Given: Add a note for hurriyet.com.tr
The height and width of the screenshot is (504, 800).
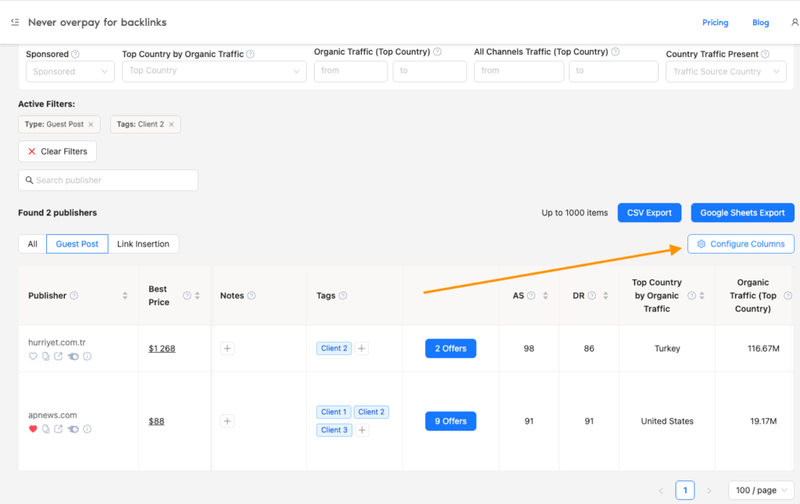Looking at the screenshot, I should pos(227,349).
